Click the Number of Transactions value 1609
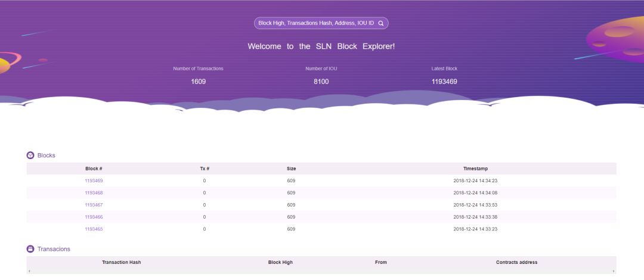This screenshot has height=280, width=644. click(198, 82)
